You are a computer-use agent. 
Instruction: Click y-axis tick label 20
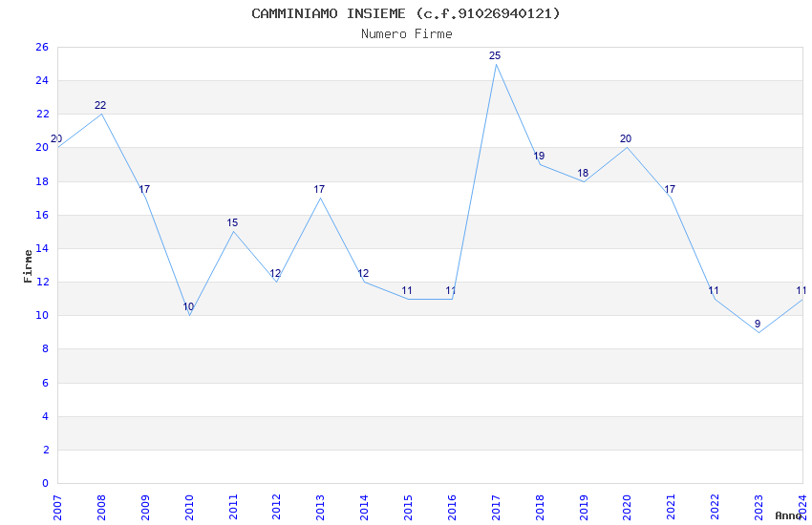pyautogui.click(x=42, y=147)
